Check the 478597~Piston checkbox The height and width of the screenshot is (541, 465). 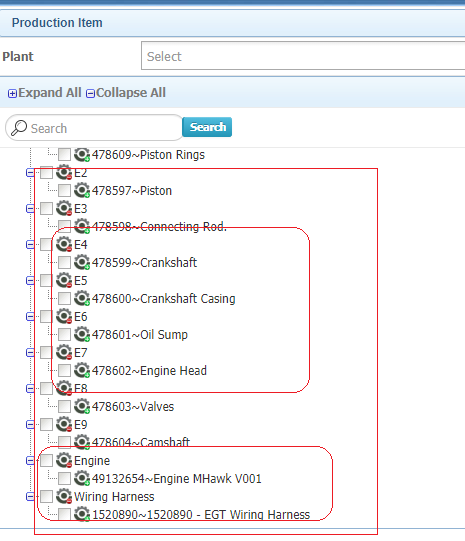[x=64, y=190]
